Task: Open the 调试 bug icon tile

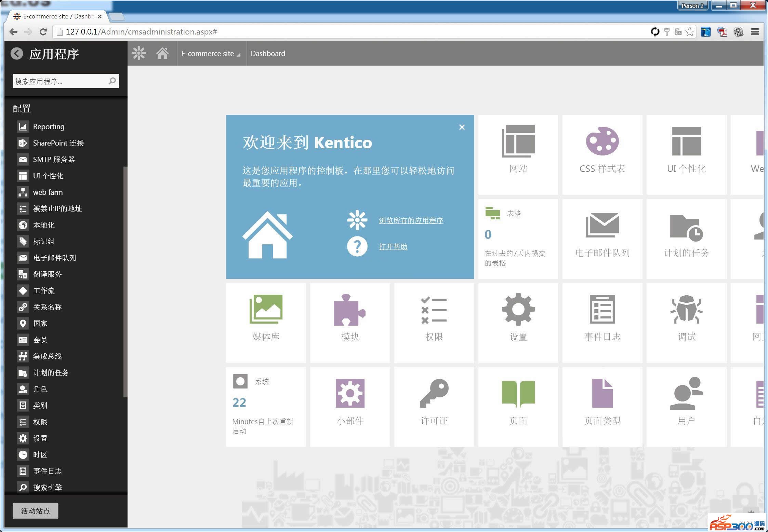Action: point(686,322)
